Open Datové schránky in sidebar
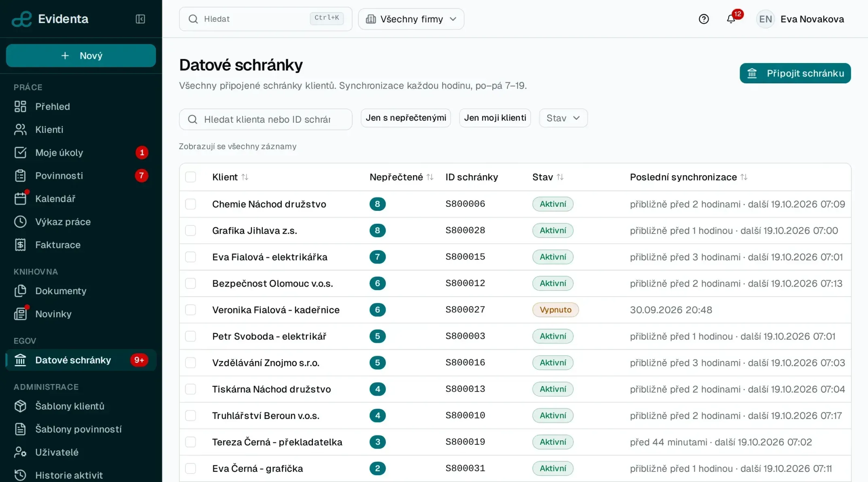 81,360
